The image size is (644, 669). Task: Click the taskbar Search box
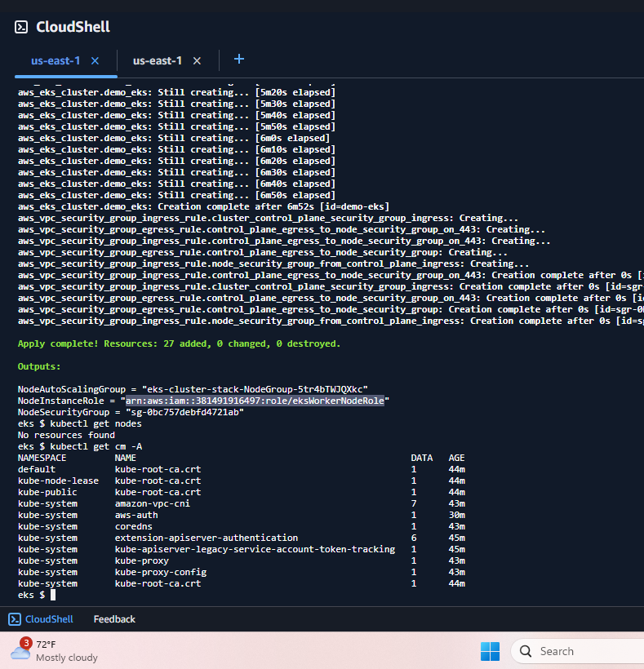point(578,651)
